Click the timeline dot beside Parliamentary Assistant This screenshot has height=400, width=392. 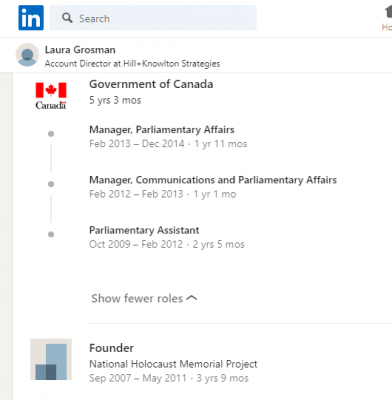click(x=51, y=234)
